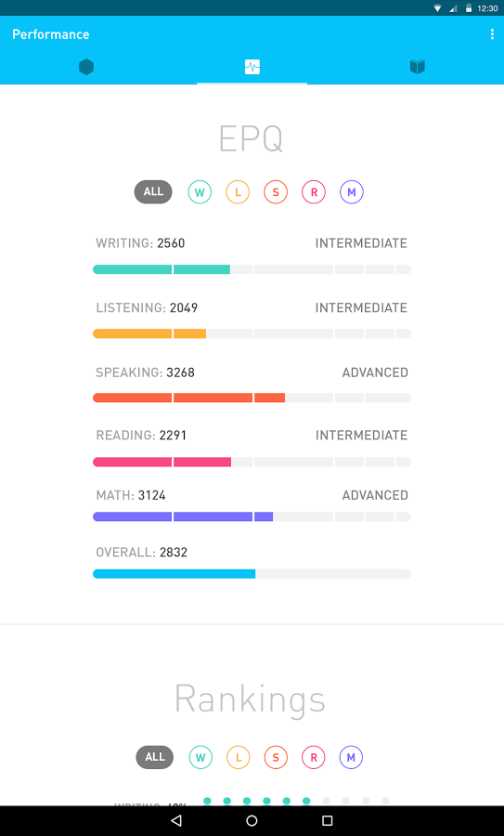Select the pulse performance tab icon
This screenshot has width=504, height=836.
pos(252,67)
